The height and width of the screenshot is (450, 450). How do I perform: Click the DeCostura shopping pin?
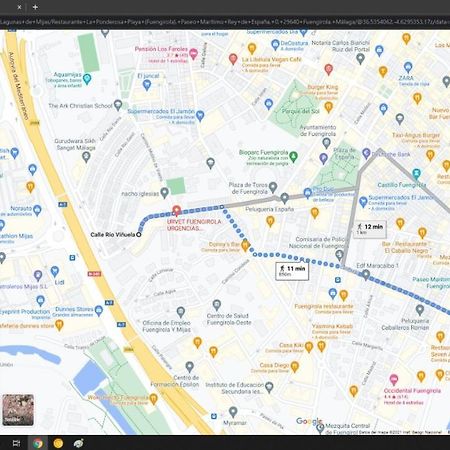click(275, 44)
